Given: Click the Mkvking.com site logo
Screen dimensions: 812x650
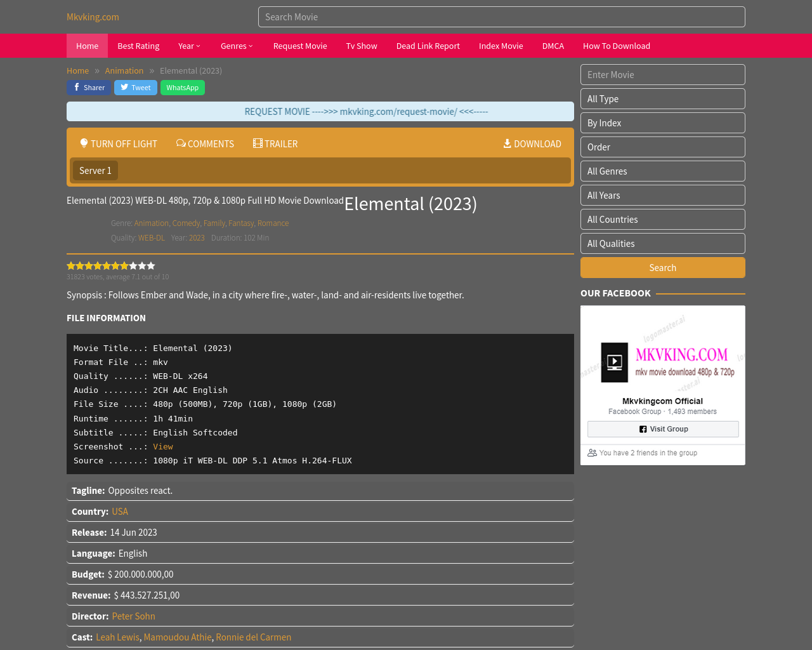Looking at the screenshot, I should tap(93, 17).
